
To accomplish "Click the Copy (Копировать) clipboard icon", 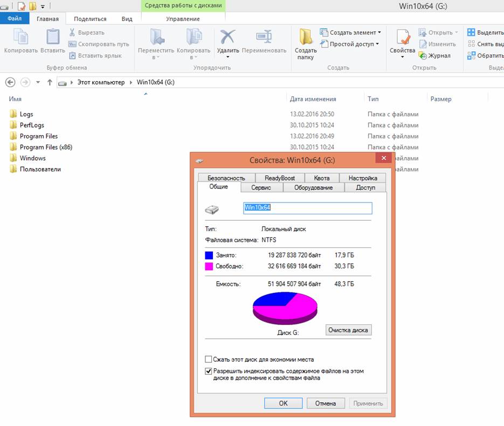I will point(21,36).
